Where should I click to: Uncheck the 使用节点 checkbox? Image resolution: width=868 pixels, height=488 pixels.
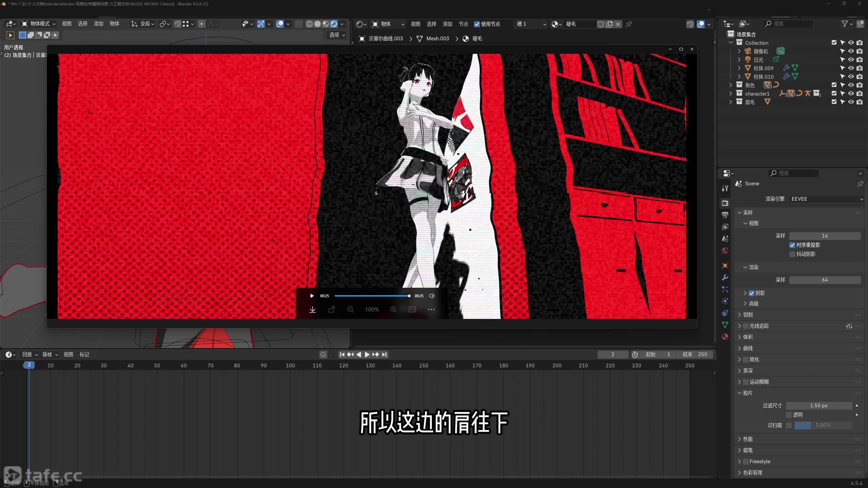[477, 24]
